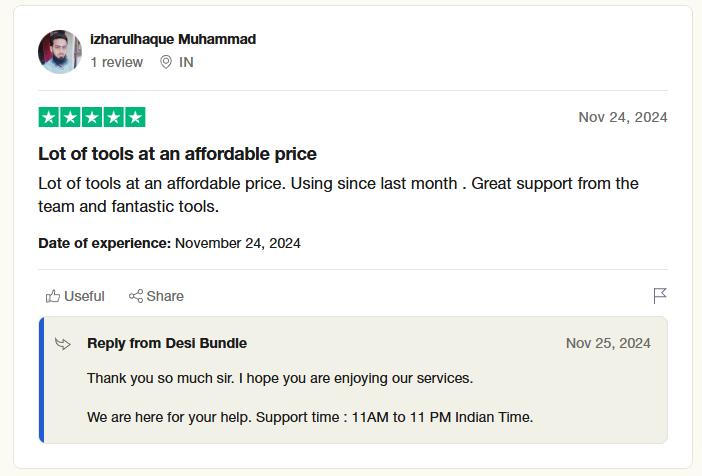Screen dimensions: 702x476
Task: Flag this review for reporting
Action: click(660, 295)
